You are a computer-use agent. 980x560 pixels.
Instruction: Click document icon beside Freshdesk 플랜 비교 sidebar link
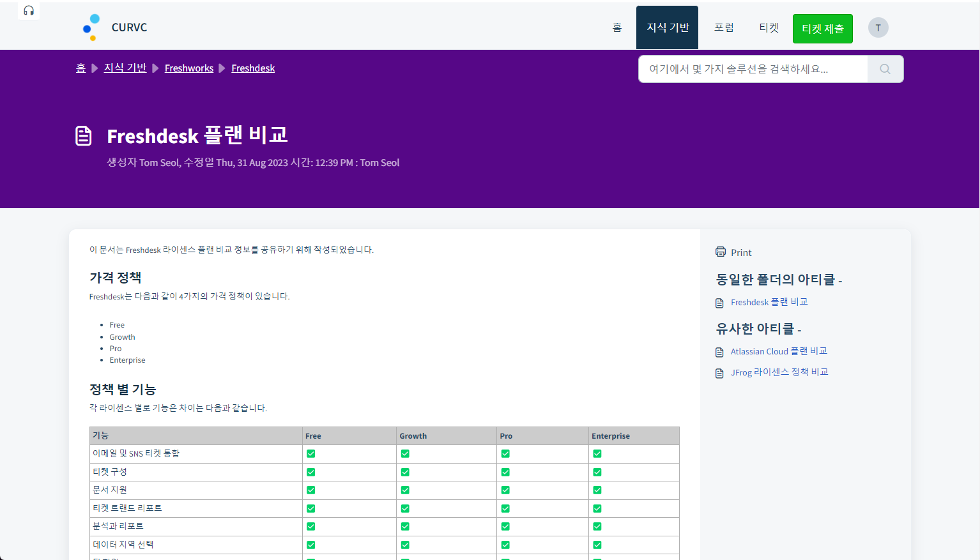(719, 303)
